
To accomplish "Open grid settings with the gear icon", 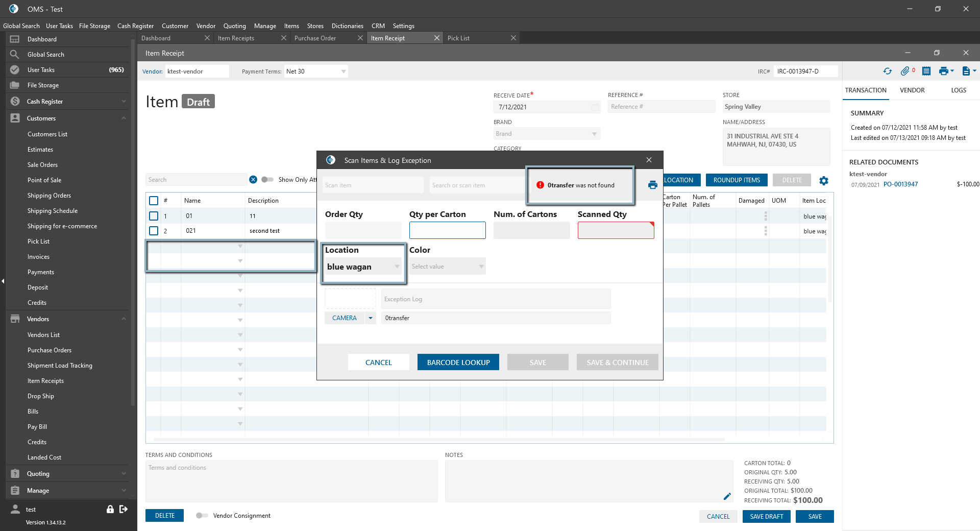I will tap(824, 180).
